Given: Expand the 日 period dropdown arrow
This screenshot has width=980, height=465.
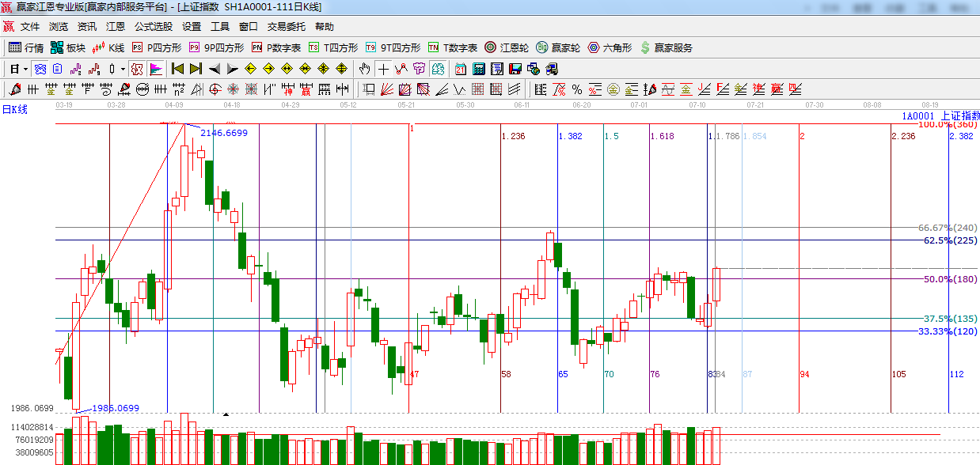Looking at the screenshot, I should (x=25, y=69).
